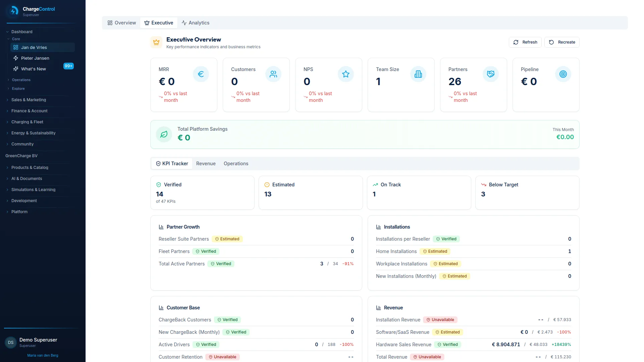Expand the Community menu
Screen dimensions: 644x362
(22, 144)
